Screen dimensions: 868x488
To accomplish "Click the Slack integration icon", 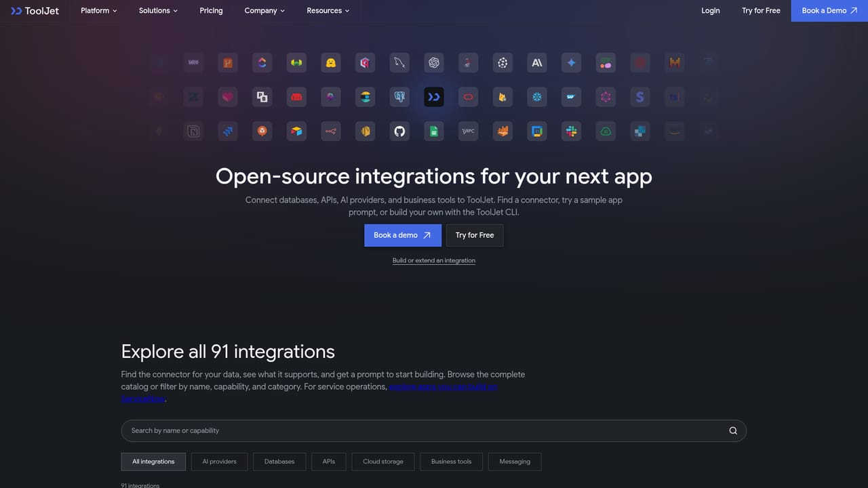I will point(572,131).
